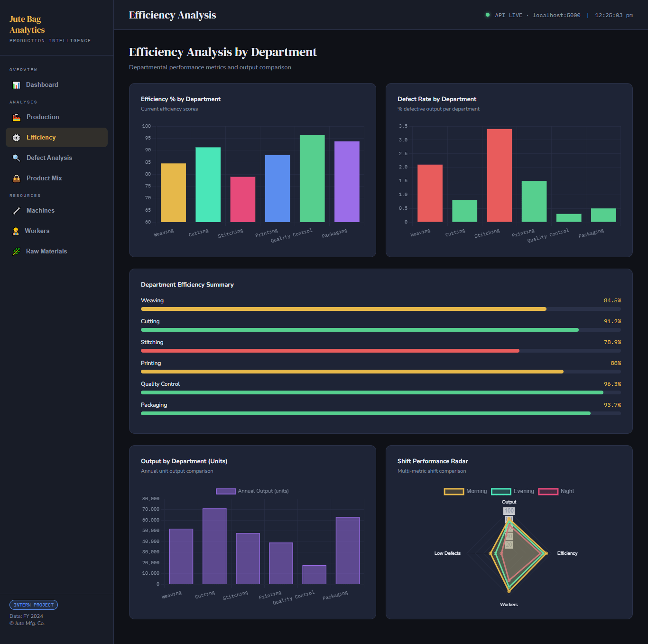
Task: Click the Workers person icon
Action: click(x=16, y=231)
